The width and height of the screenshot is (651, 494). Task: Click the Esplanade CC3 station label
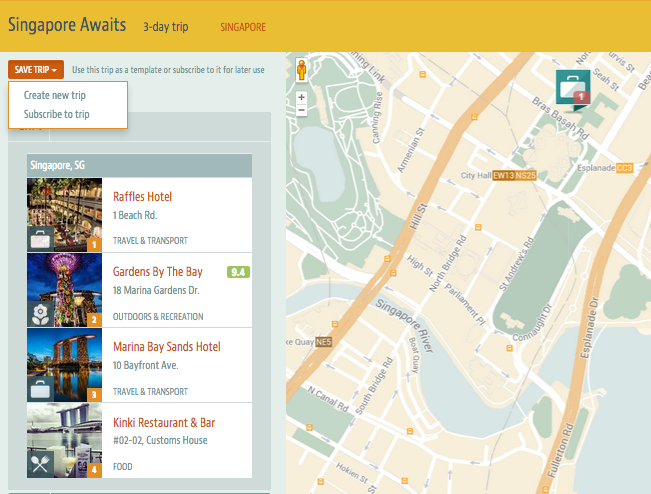605,168
